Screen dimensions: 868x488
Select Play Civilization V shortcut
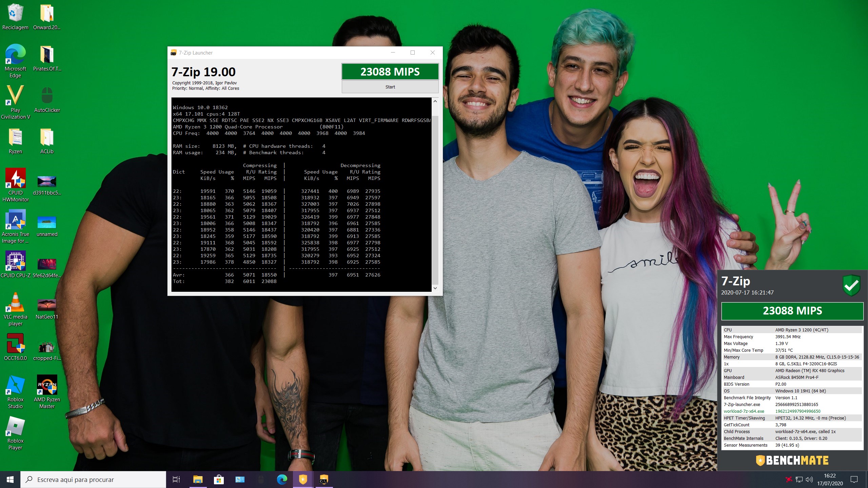15,103
